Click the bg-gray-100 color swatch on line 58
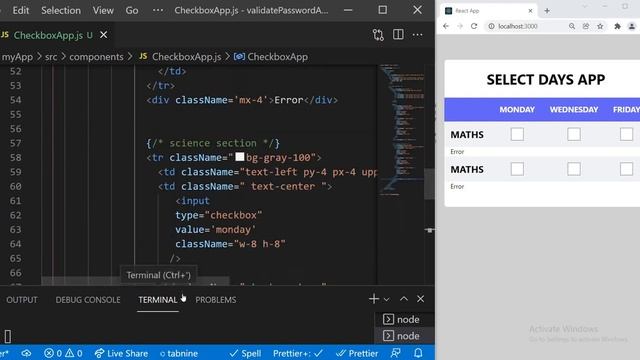The height and width of the screenshot is (360, 640). [240, 157]
